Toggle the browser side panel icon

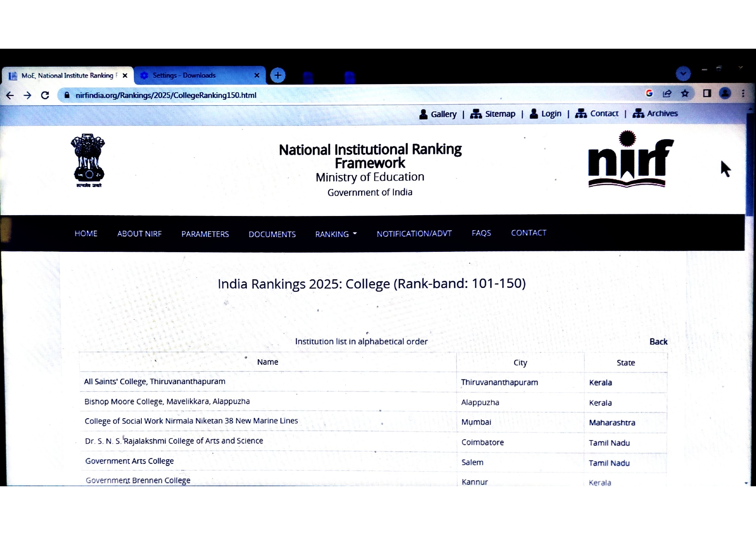pyautogui.click(x=707, y=93)
